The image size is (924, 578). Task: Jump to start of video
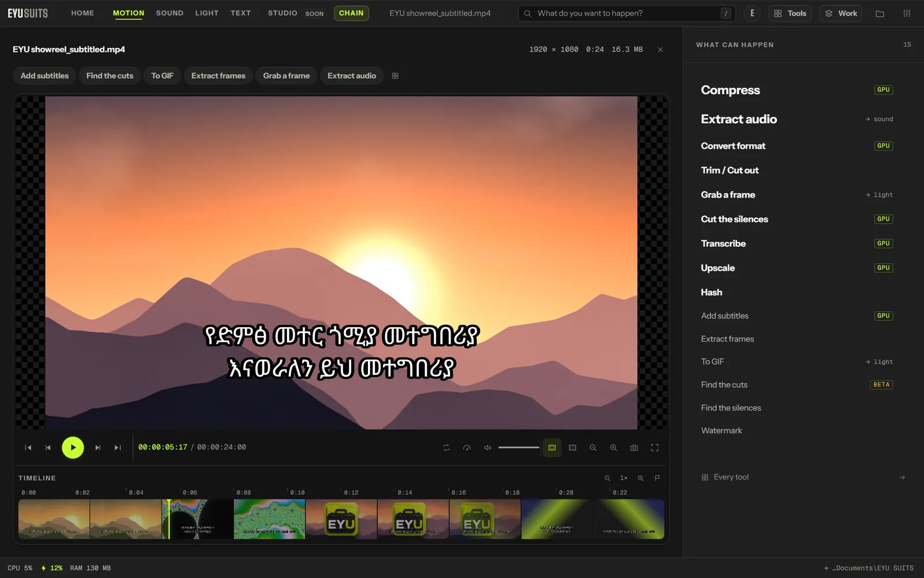coord(28,447)
